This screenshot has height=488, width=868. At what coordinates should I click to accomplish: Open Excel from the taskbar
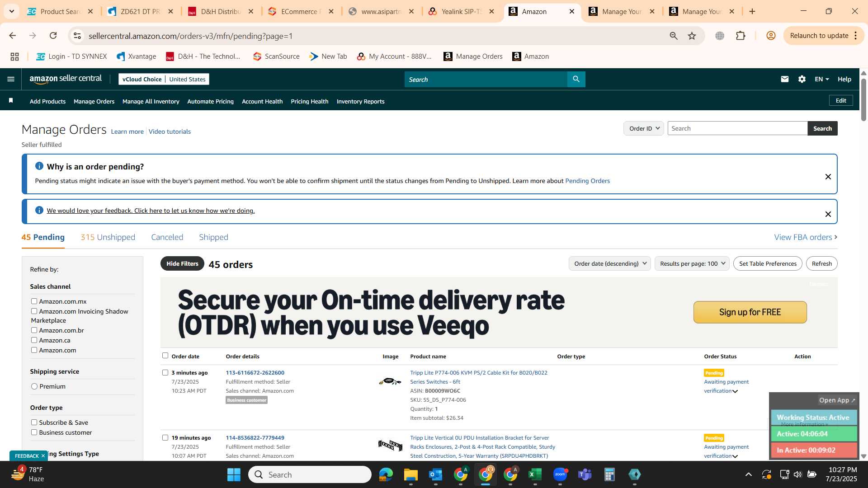pyautogui.click(x=535, y=474)
